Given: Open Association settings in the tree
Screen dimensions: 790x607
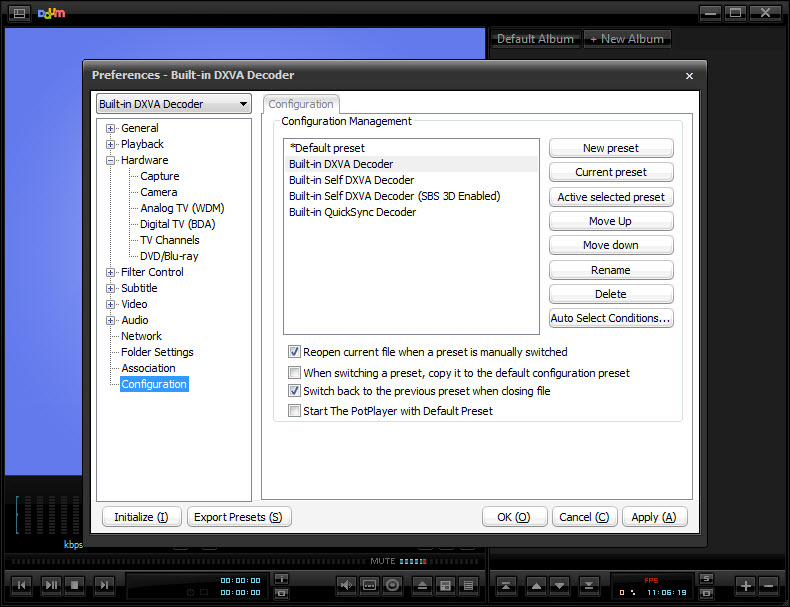Looking at the screenshot, I should pyautogui.click(x=148, y=368).
